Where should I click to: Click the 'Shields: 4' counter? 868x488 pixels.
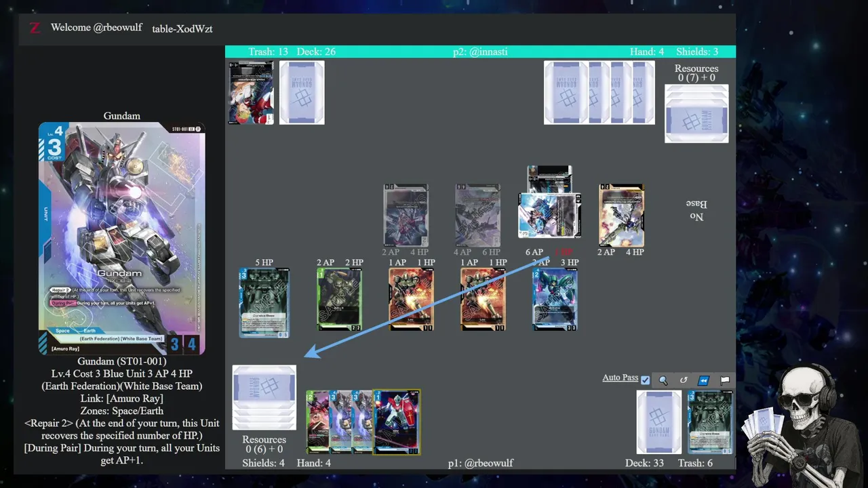point(264,463)
